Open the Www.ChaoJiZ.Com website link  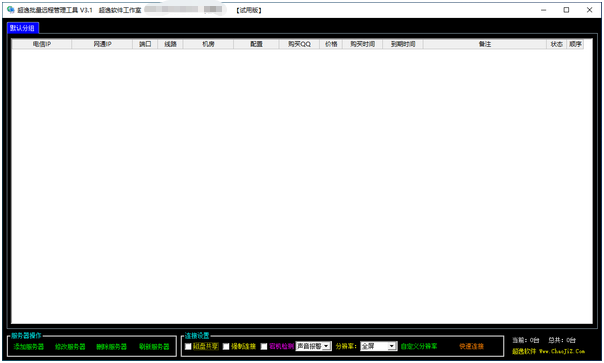[562, 351]
